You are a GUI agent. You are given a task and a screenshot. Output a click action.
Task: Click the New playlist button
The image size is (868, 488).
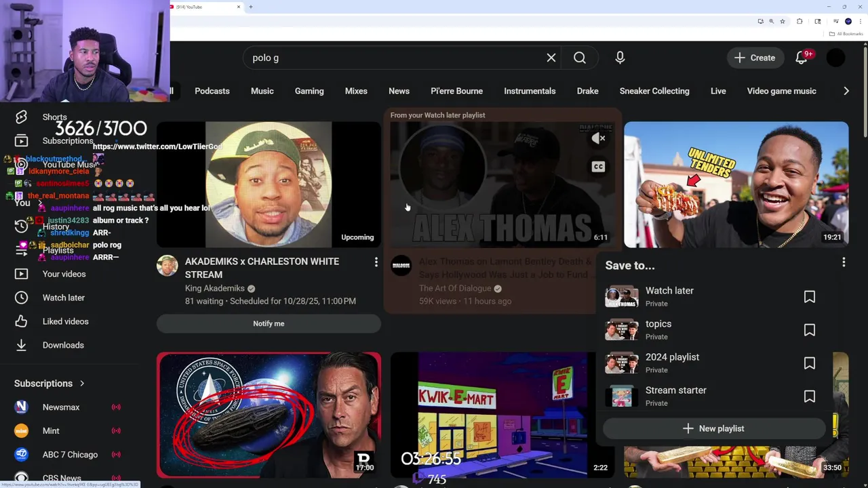713,428
